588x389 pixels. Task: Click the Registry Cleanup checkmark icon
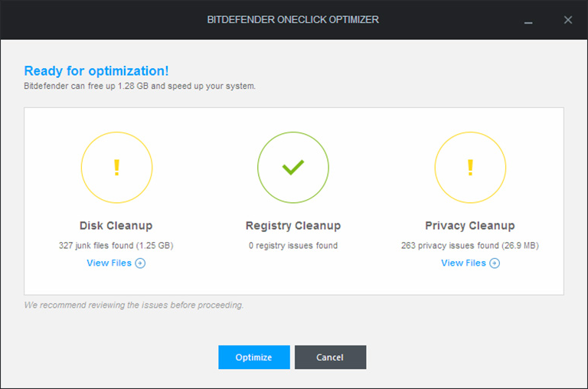coord(293,167)
